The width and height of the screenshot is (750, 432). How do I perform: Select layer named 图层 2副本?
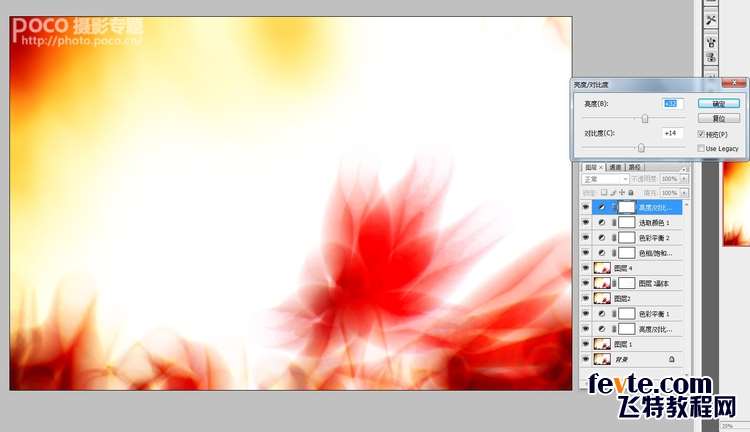(x=653, y=284)
